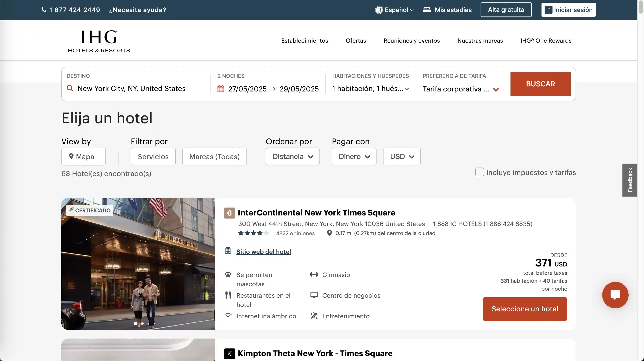
Task: Click the map pin icon in the Mapa button
Action: pyautogui.click(x=71, y=156)
